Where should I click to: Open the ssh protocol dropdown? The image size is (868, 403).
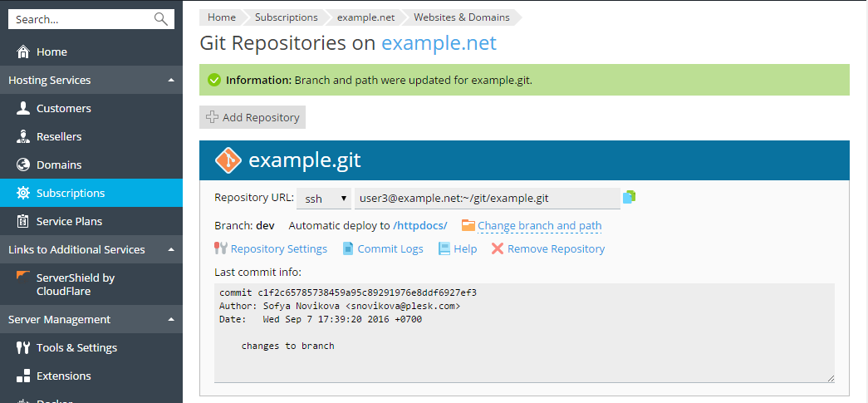[324, 199]
